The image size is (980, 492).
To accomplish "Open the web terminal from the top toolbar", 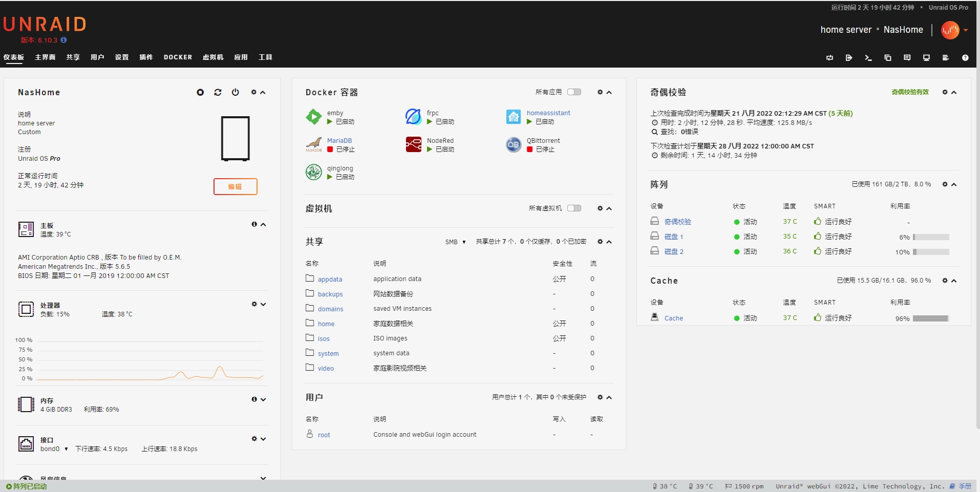I will tap(868, 58).
